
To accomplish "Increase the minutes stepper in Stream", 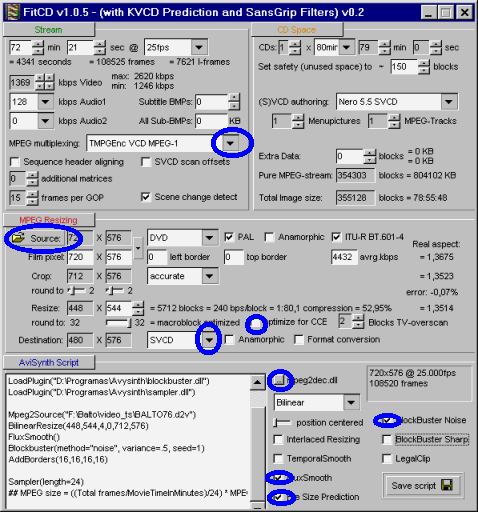I will coord(38,44).
